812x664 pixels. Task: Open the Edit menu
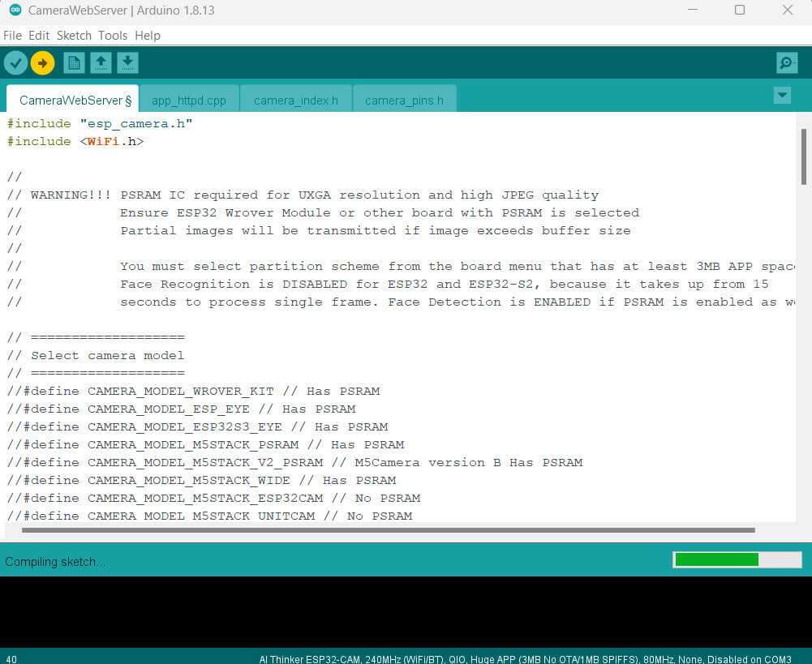tap(39, 36)
